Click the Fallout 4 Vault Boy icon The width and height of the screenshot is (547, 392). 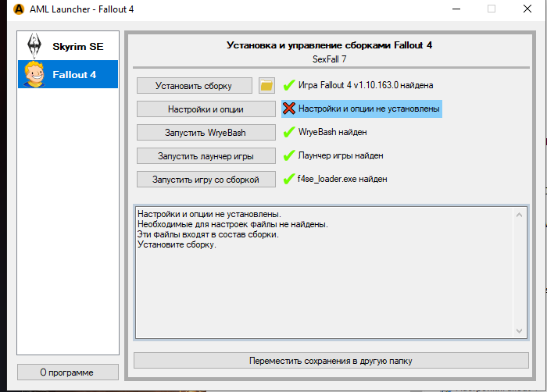point(34,73)
